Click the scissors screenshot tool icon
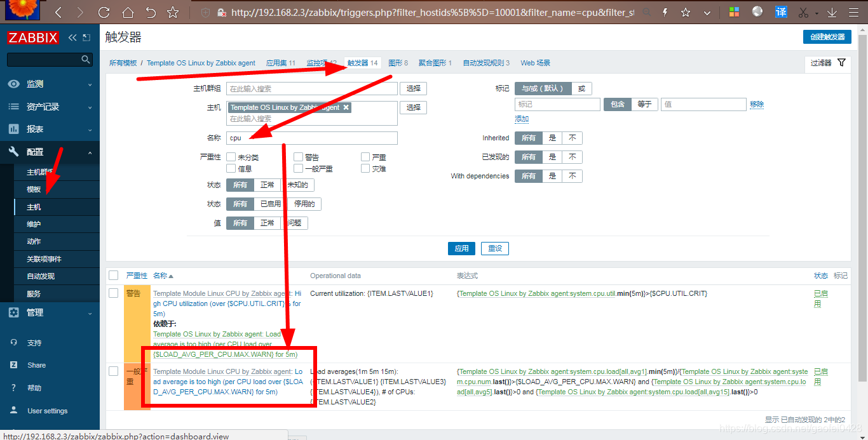Viewport: 868px width, 440px height. (803, 12)
